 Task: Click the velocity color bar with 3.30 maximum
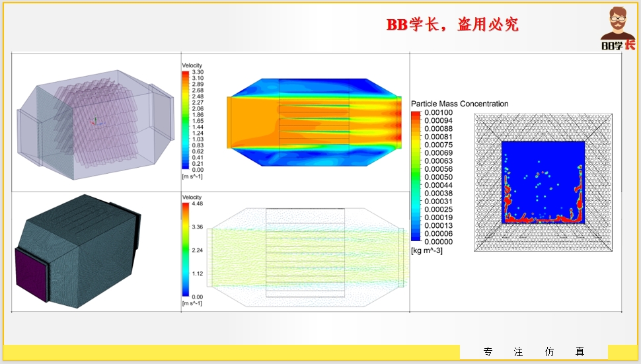click(x=186, y=120)
